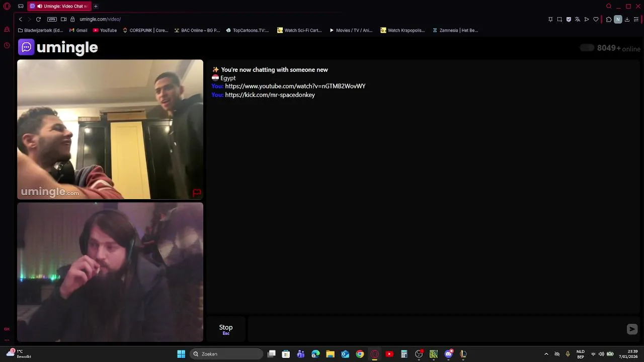Open a new tab with plus button

click(x=96, y=7)
